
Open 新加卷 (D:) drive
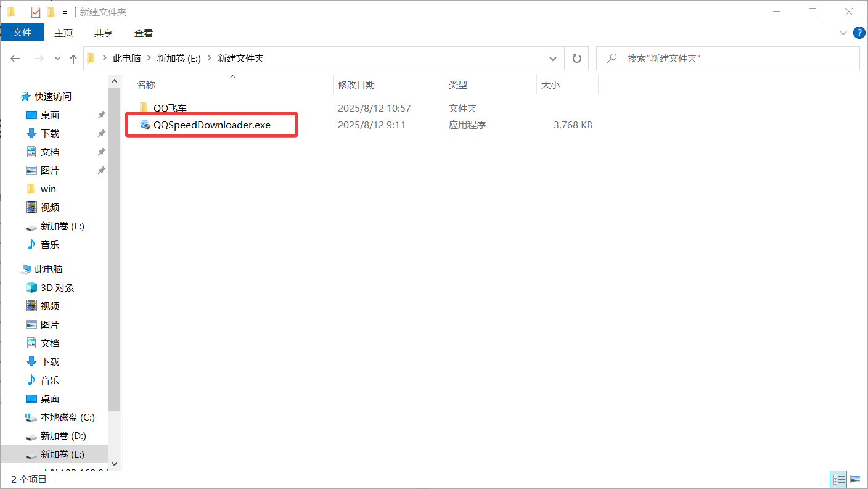(x=63, y=435)
